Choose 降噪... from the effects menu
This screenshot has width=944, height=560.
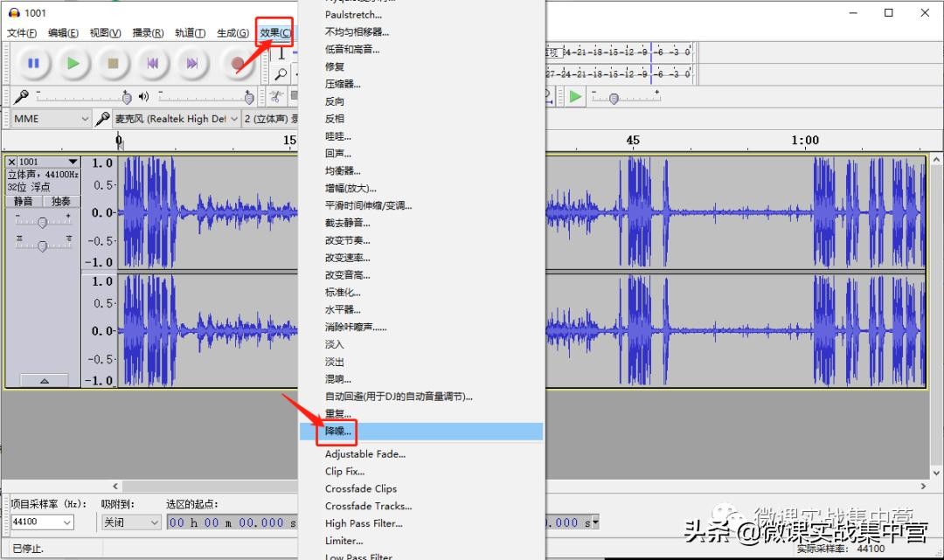pyautogui.click(x=338, y=432)
